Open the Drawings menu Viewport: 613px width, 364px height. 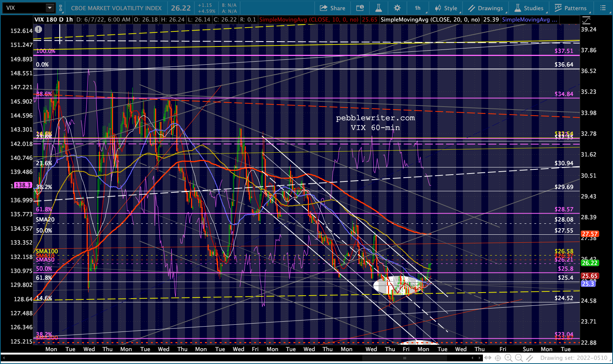click(x=486, y=8)
